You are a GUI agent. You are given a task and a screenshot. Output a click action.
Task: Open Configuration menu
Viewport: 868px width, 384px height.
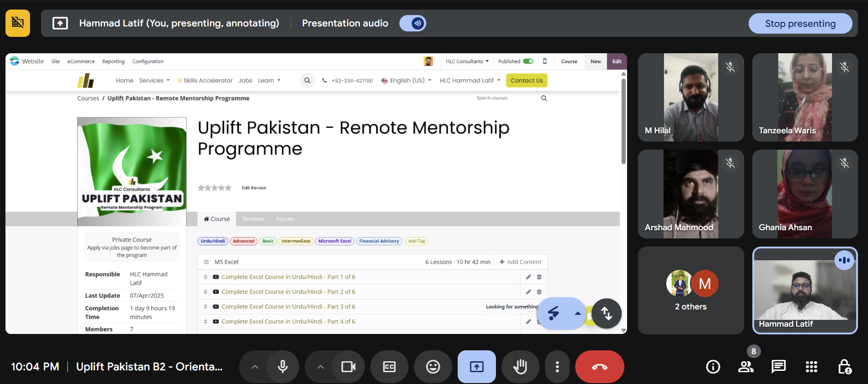(x=148, y=61)
